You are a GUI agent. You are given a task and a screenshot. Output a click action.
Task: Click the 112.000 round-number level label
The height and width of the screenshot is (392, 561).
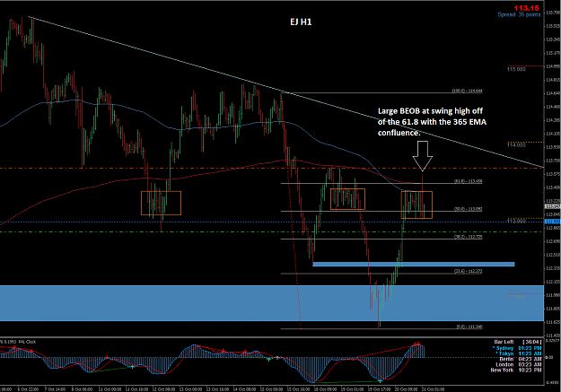coord(516,297)
